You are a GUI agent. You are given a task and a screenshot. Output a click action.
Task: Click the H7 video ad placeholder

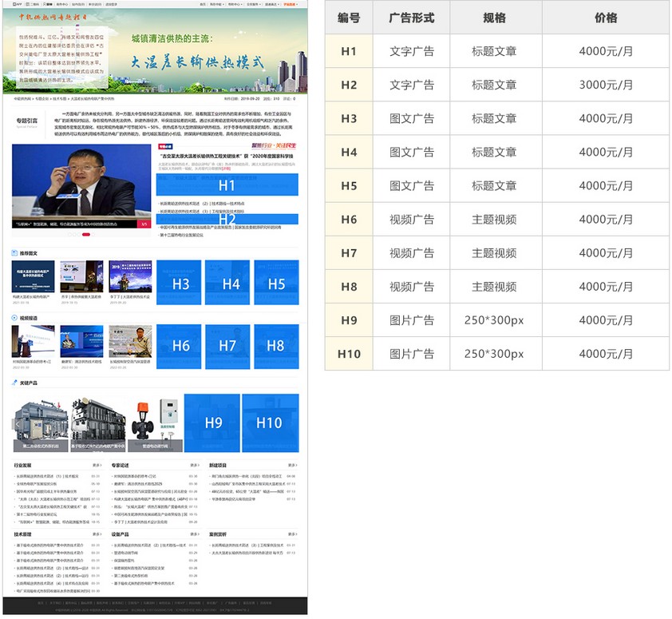click(227, 345)
